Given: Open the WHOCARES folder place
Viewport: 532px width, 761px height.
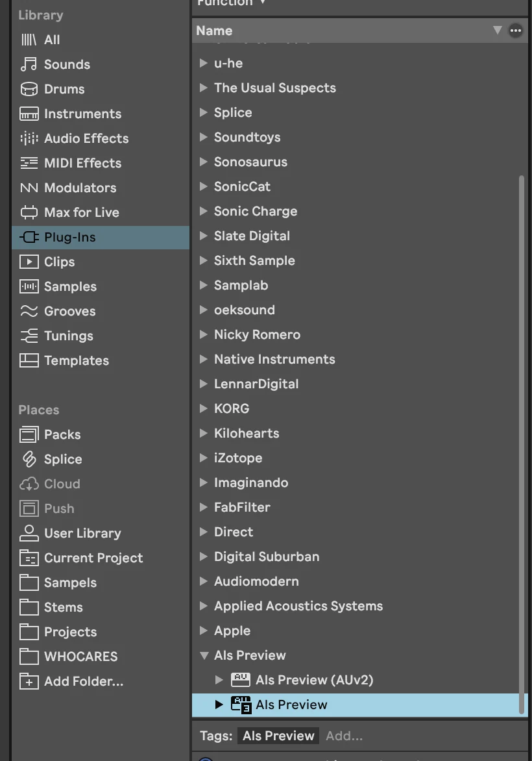Looking at the screenshot, I should pyautogui.click(x=80, y=656).
